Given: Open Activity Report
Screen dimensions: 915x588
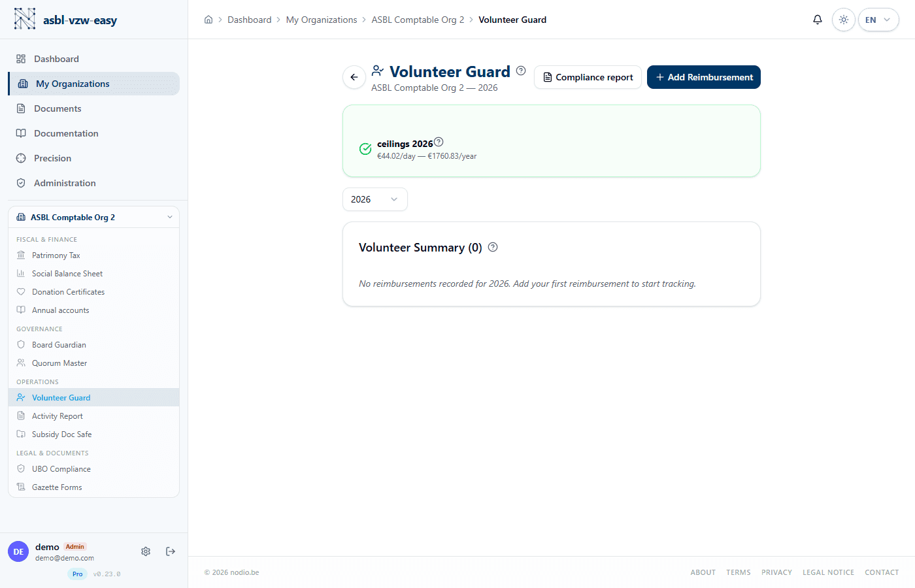Looking at the screenshot, I should (93, 416).
